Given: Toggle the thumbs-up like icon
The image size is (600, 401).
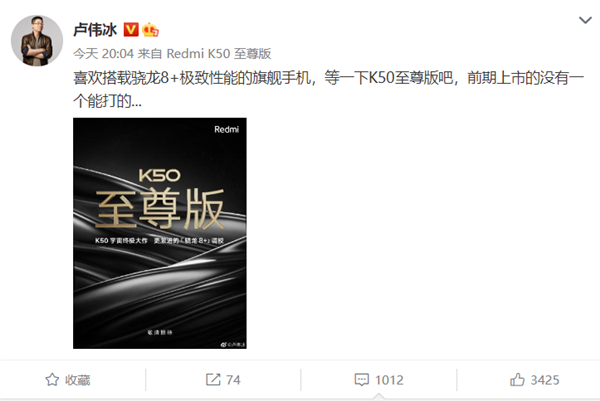Looking at the screenshot, I should (517, 380).
